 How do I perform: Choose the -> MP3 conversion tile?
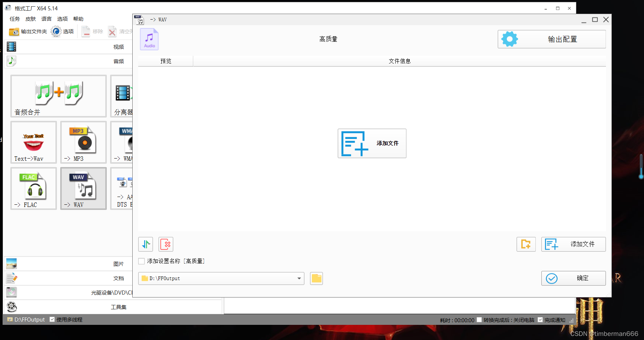[84, 142]
